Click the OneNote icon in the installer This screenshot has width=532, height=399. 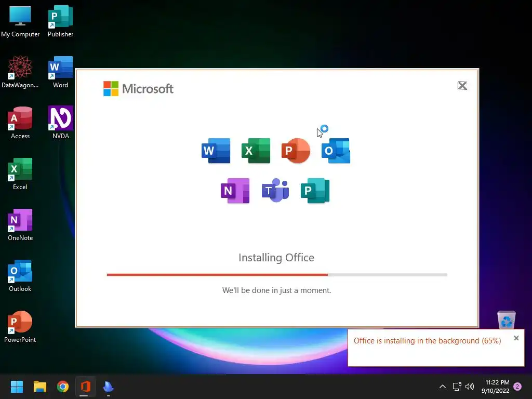235,191
